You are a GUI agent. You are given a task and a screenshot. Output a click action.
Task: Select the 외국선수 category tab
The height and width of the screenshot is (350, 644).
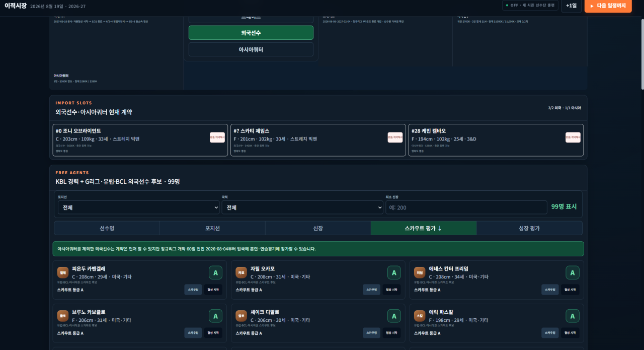tap(251, 33)
